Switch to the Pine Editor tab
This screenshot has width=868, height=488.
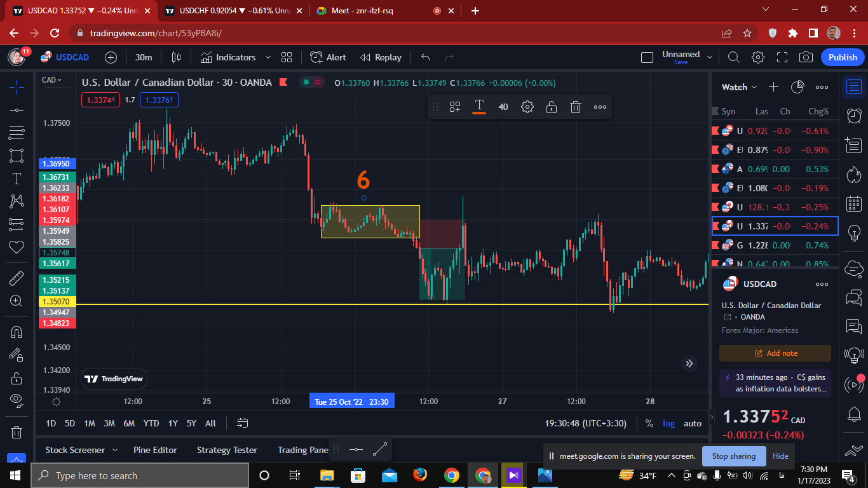(155, 450)
